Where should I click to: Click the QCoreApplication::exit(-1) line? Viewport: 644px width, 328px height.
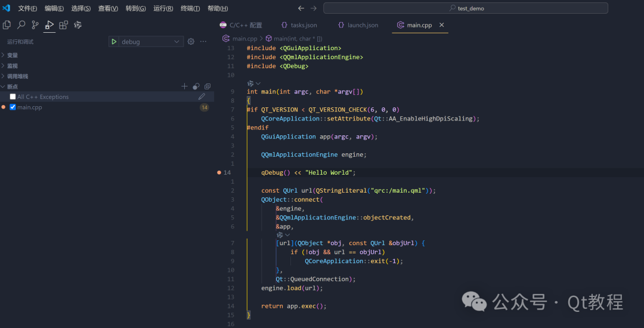click(x=354, y=261)
